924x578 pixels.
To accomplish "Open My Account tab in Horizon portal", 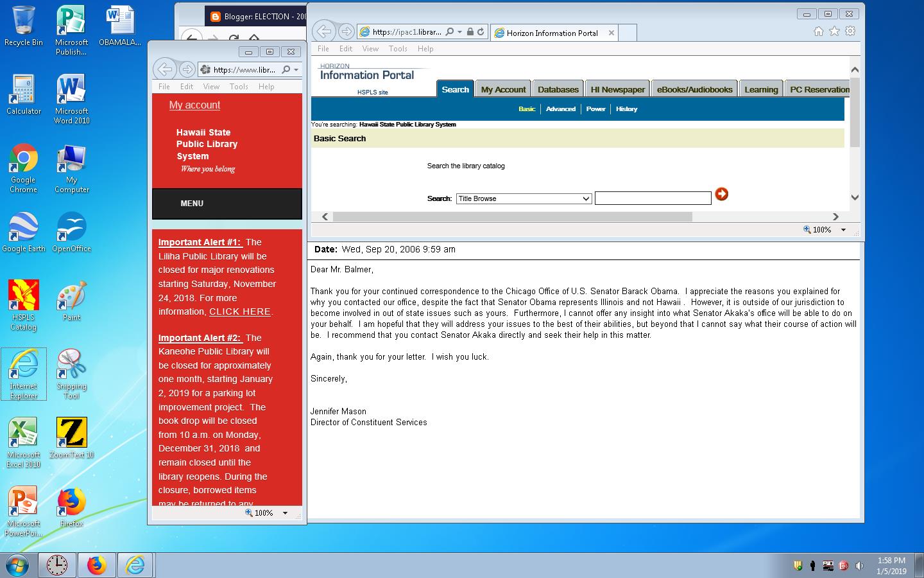I will pyautogui.click(x=503, y=89).
